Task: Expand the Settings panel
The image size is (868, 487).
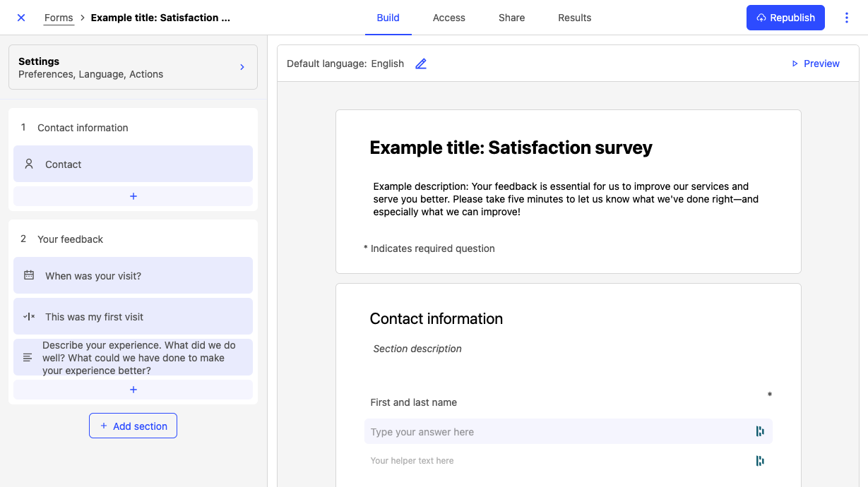Action: (x=133, y=68)
